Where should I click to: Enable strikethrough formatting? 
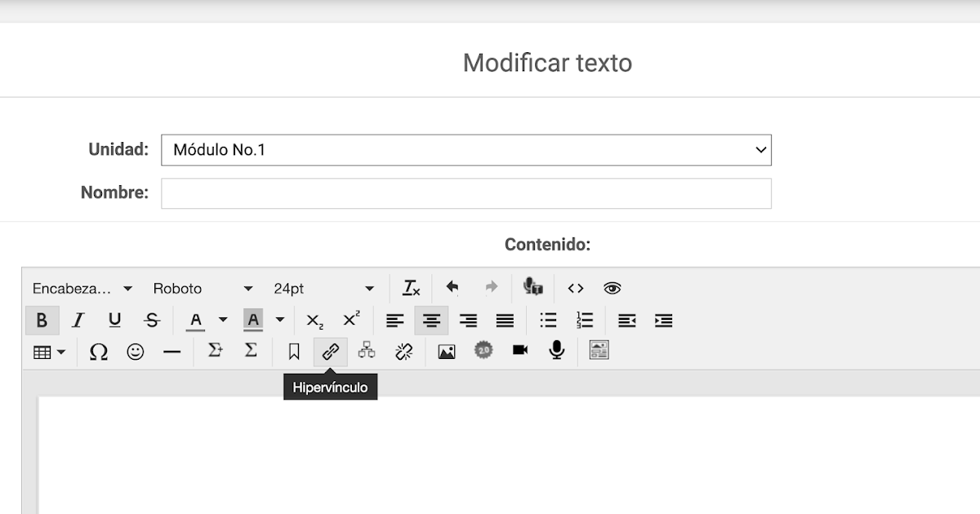point(151,320)
